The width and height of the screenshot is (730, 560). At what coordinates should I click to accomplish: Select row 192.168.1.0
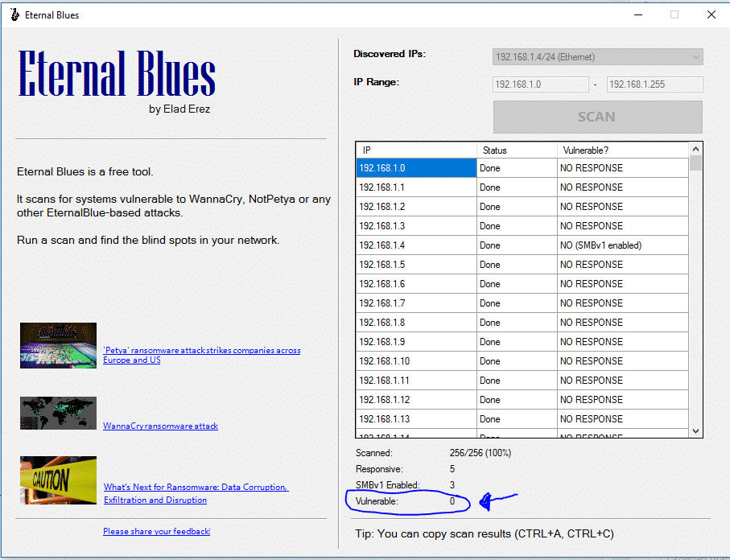(522, 168)
